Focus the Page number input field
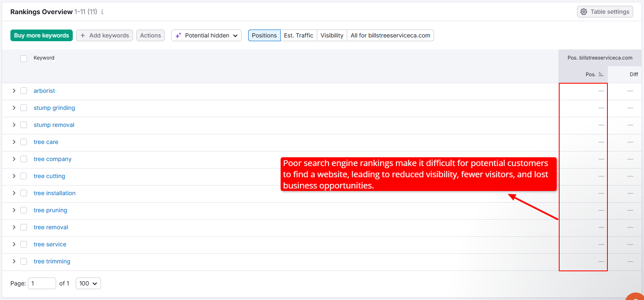Image resolution: width=644 pixels, height=300 pixels. point(42,283)
